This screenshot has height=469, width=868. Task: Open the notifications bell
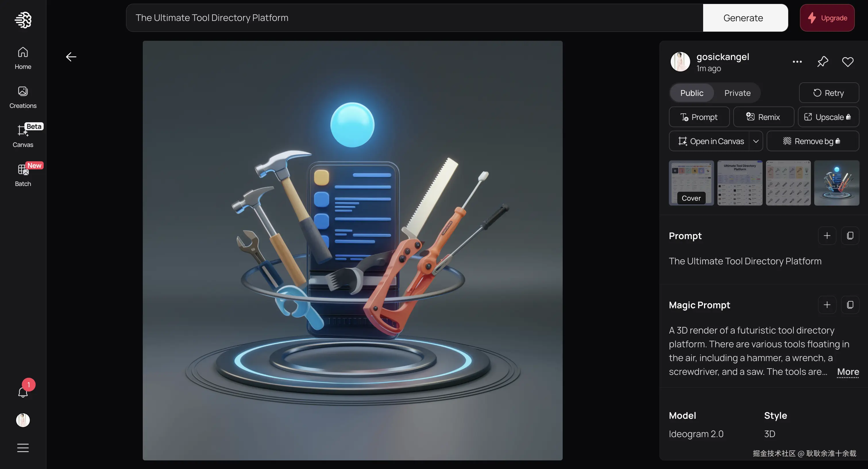[23, 392]
